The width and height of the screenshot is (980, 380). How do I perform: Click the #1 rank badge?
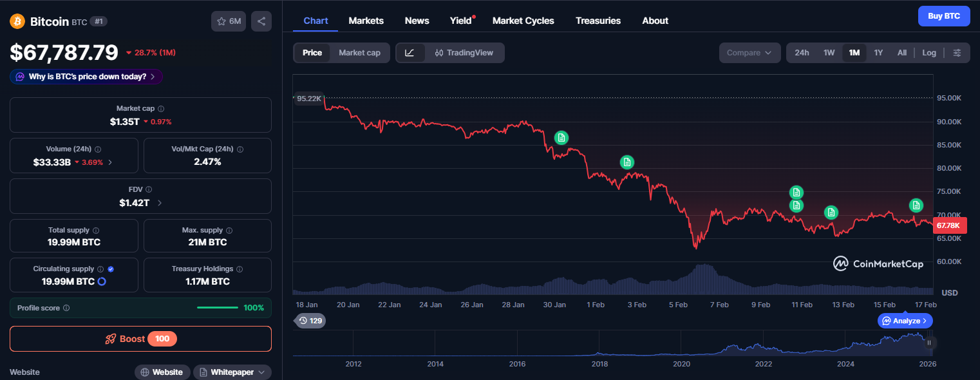pyautogui.click(x=99, y=21)
